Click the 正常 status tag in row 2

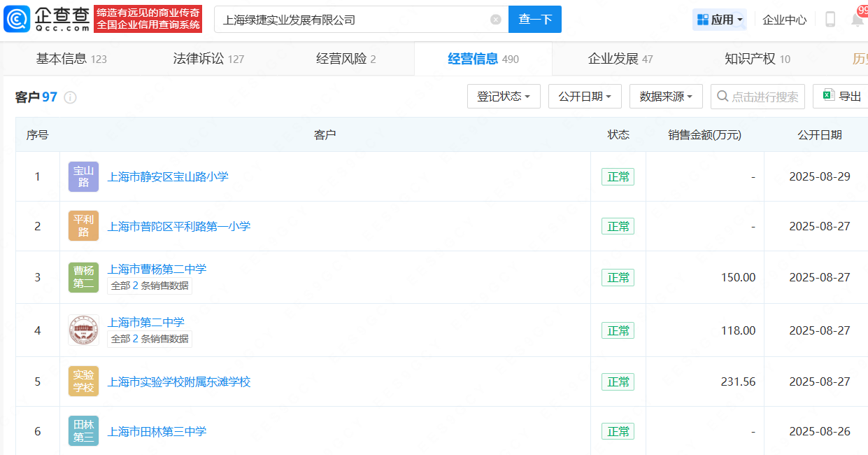(x=618, y=226)
